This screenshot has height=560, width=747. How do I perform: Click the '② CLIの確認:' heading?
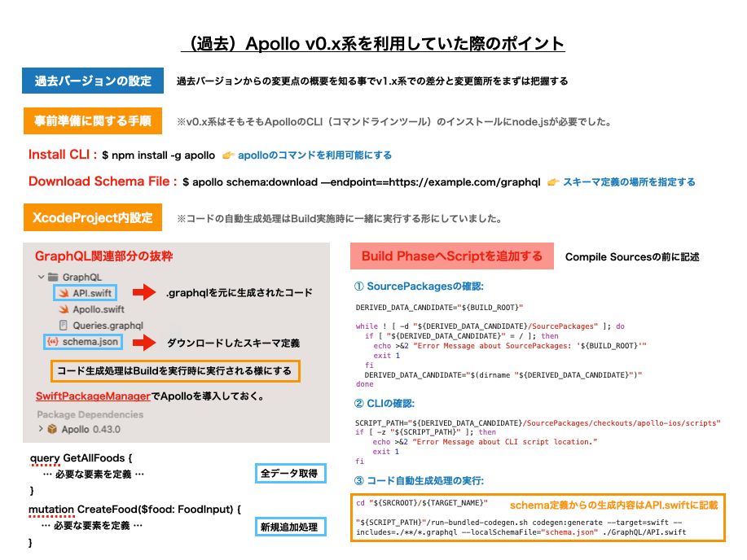(x=384, y=404)
